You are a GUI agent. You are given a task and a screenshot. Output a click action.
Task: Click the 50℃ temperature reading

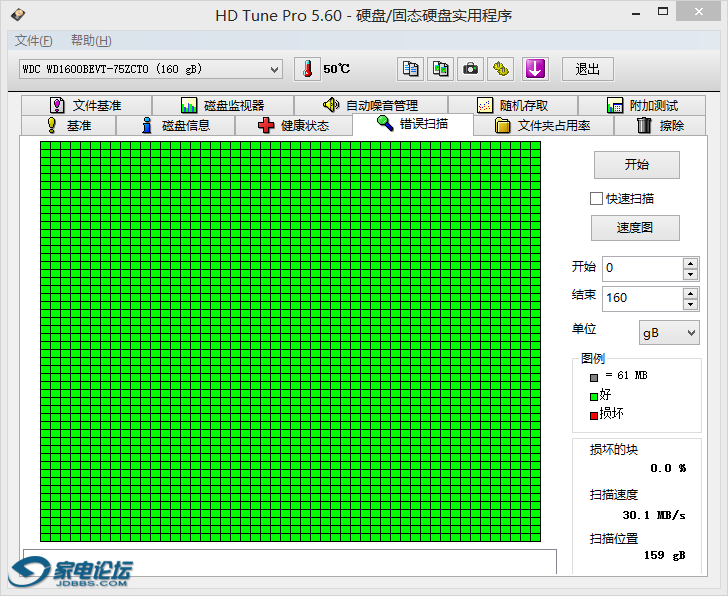tap(337, 69)
